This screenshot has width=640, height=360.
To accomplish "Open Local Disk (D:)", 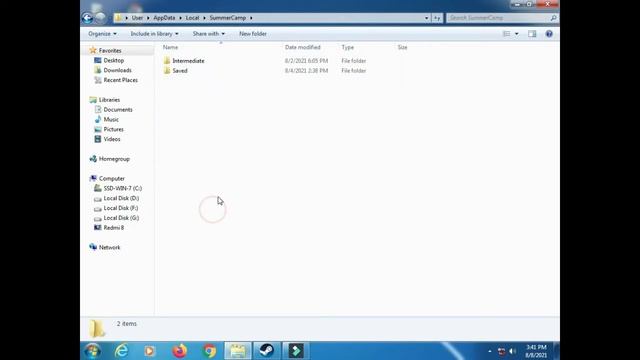I will (x=121, y=198).
